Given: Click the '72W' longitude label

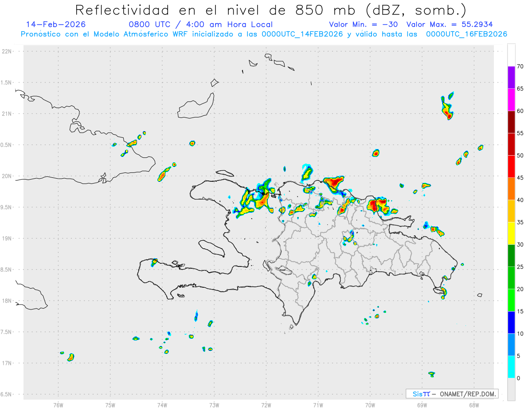Looking at the screenshot, I should [266, 405].
